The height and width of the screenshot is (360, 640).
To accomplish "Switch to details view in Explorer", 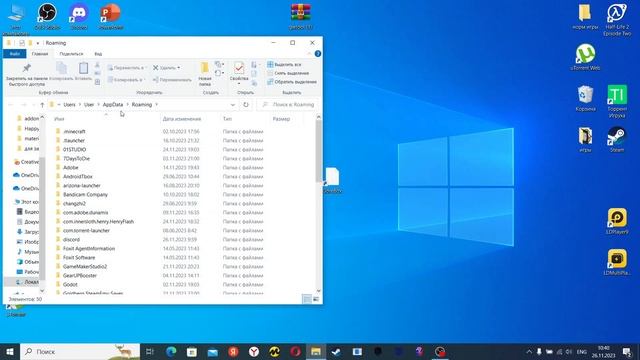I will point(307,299).
